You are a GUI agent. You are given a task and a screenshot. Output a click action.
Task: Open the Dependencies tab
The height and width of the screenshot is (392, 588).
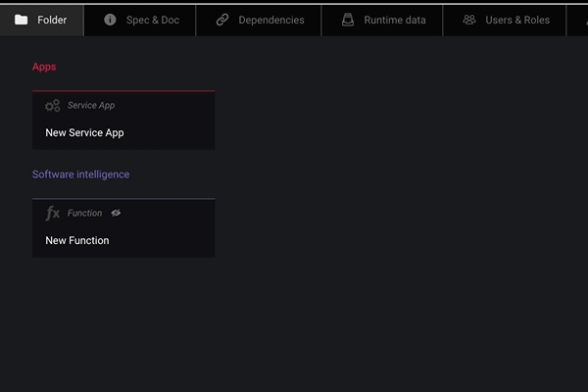270,20
